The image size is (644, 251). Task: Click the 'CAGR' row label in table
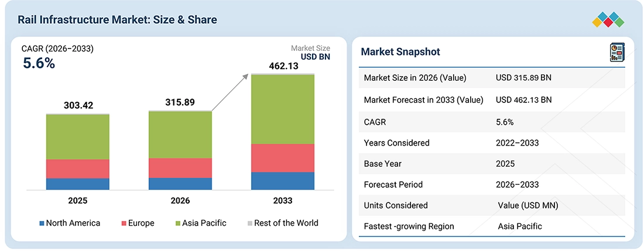[375, 122]
